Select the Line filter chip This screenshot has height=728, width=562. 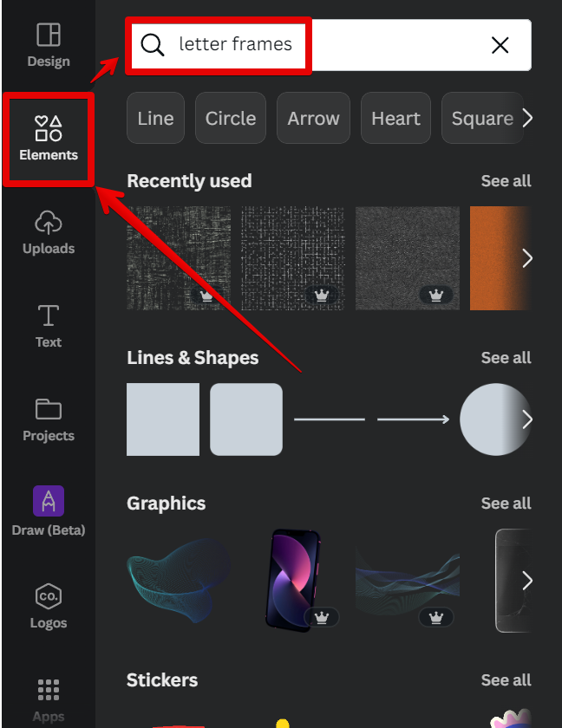[155, 118]
